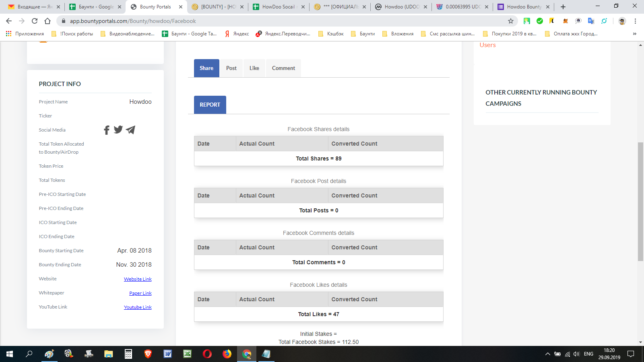The height and width of the screenshot is (362, 644).
Task: Show hidden system tray icons
Action: (547, 354)
